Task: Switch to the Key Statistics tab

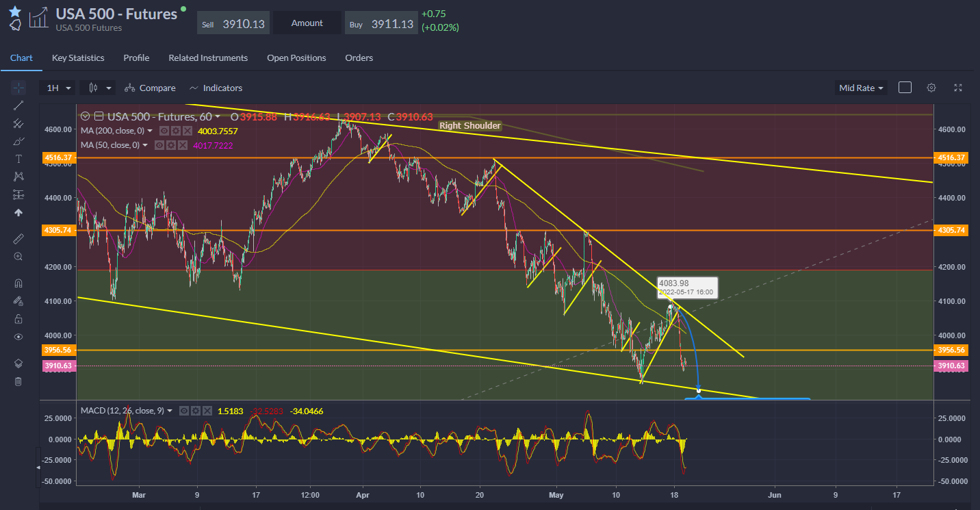Action: [78, 58]
